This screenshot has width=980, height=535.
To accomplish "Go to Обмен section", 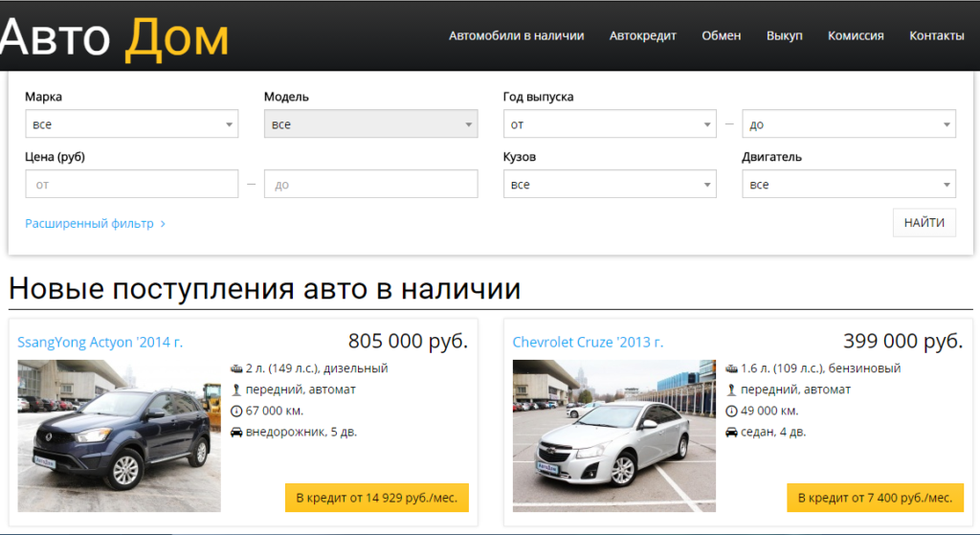I will pos(722,35).
